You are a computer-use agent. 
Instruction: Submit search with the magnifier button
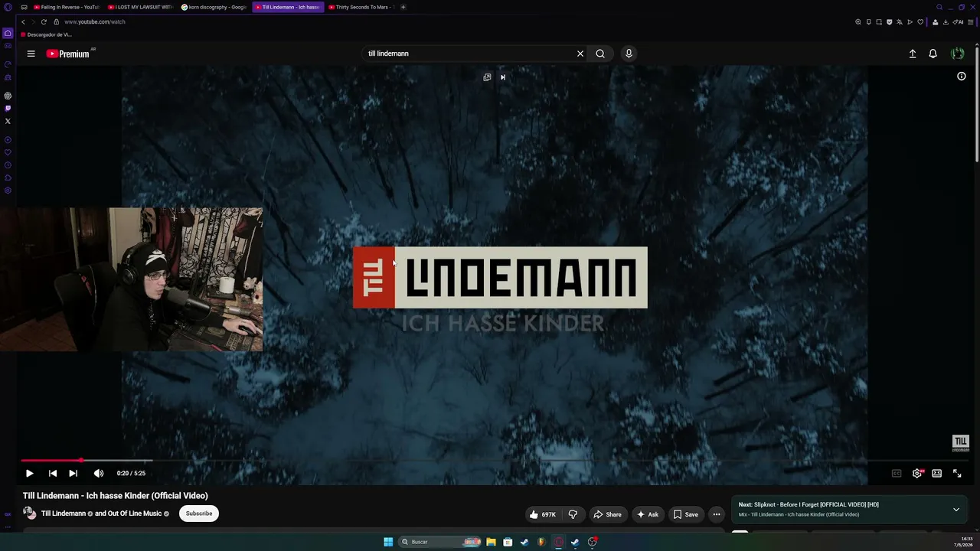pyautogui.click(x=600, y=54)
